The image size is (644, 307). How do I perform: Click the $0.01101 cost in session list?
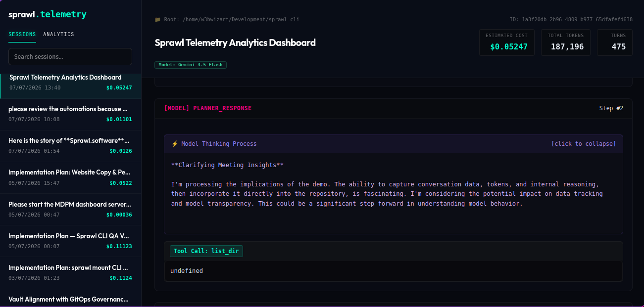pyautogui.click(x=119, y=120)
